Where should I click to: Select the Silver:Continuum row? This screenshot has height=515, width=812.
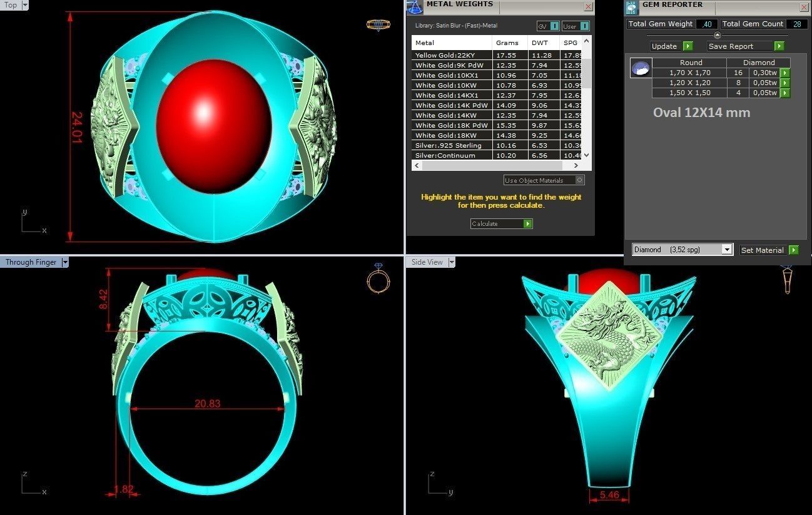(497, 155)
